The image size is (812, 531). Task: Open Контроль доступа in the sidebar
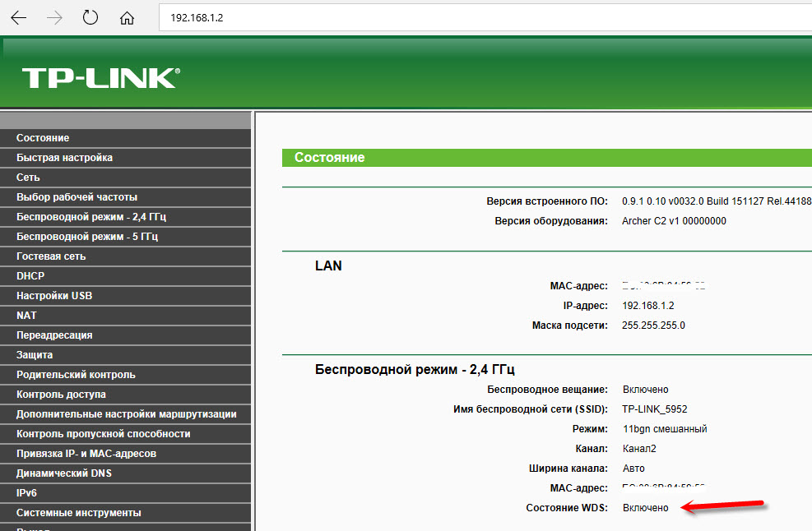[125, 395]
